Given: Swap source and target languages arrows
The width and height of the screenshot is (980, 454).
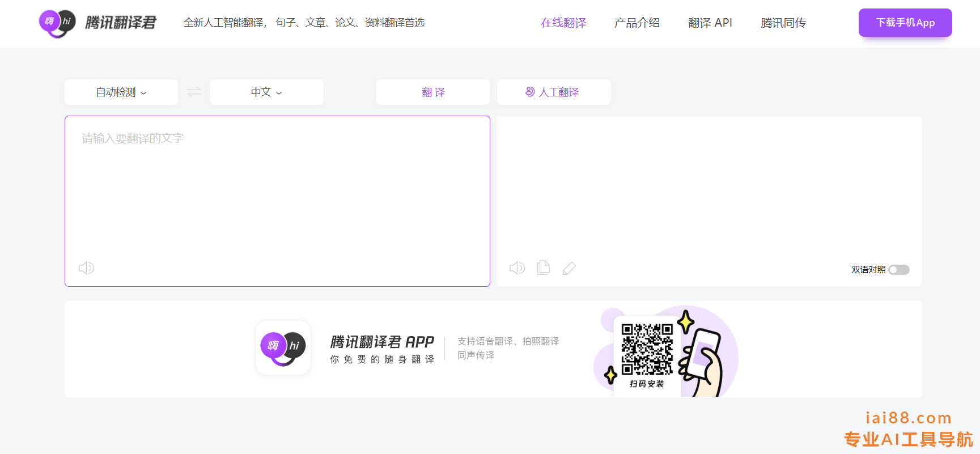Looking at the screenshot, I should pos(194,92).
